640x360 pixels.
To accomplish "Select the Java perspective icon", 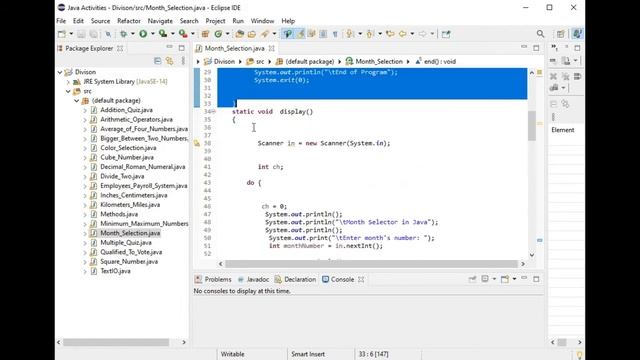I will coord(577,34).
